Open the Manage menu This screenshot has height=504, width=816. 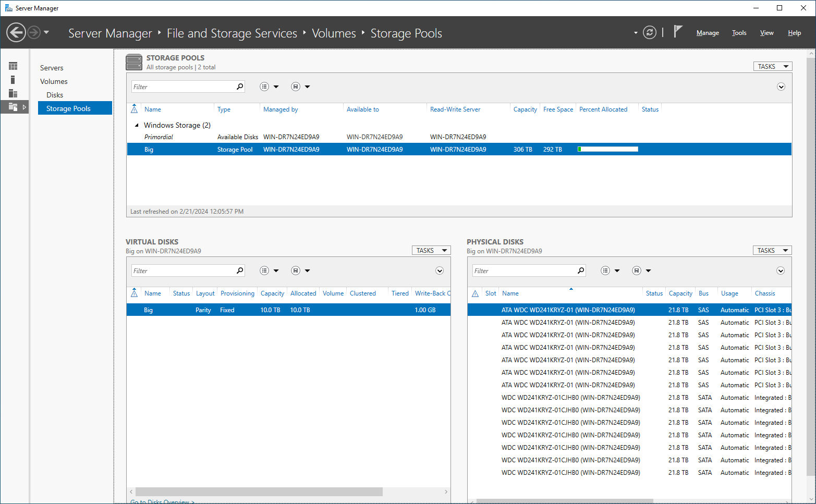(708, 33)
